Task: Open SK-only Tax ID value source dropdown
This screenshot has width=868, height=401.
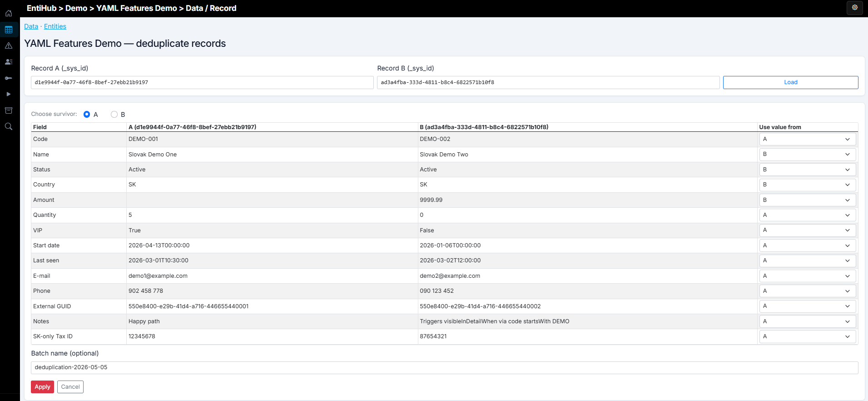Action: [808, 336]
